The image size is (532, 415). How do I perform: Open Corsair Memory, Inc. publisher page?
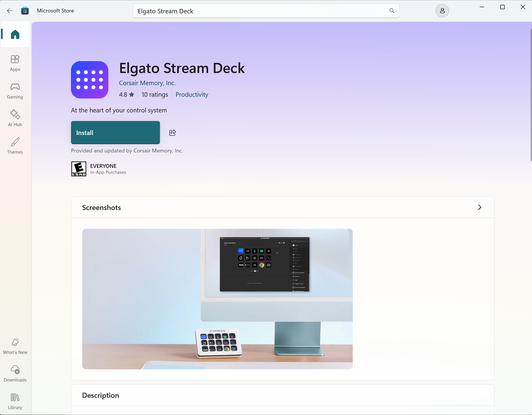(x=147, y=83)
